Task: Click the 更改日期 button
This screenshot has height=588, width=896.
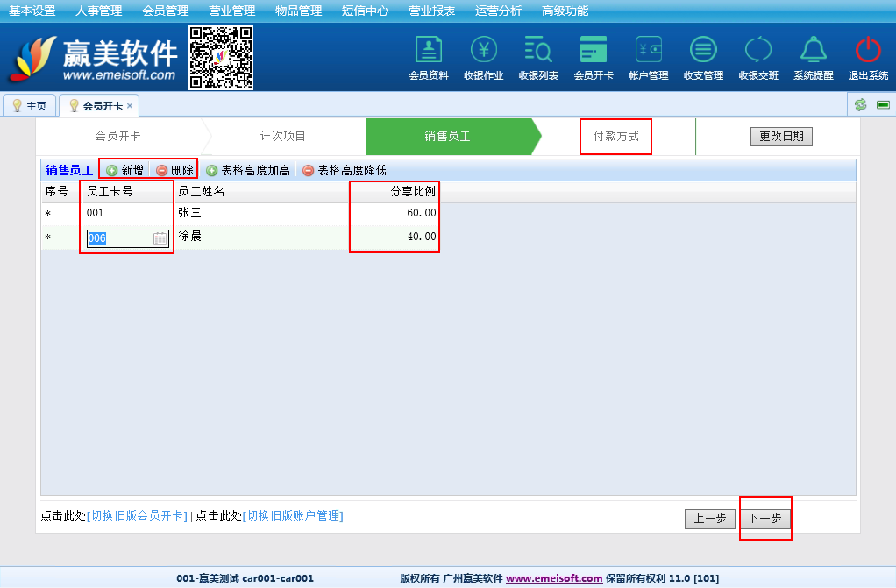Action: click(781, 137)
